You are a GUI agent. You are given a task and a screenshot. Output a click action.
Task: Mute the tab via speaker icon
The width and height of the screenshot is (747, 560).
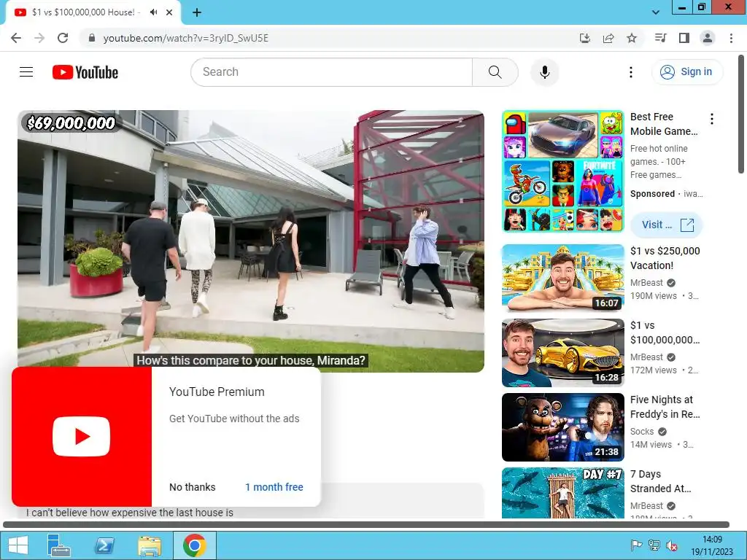point(153,12)
